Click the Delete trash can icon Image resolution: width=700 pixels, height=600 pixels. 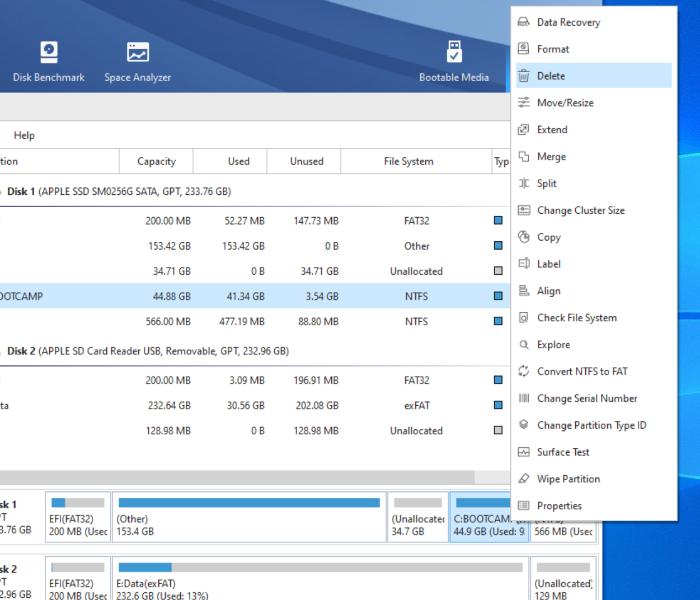(x=524, y=76)
